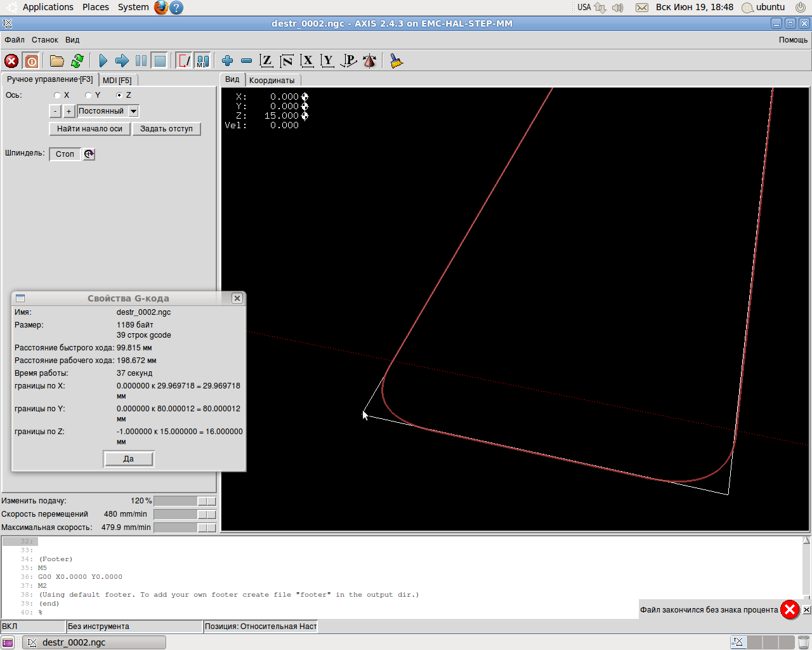Adjust the Изменить подачу feed override slider

click(x=185, y=501)
